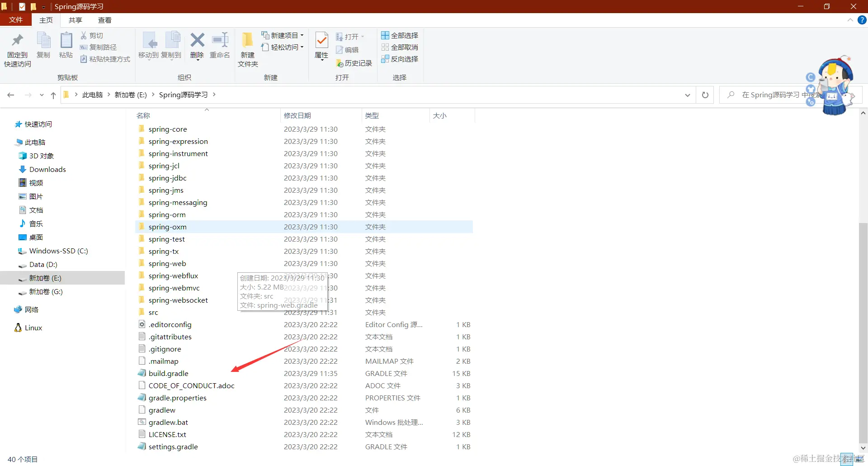Image resolution: width=868 pixels, height=466 pixels.
Task: Collapse the ribbon chevron
Action: click(850, 20)
